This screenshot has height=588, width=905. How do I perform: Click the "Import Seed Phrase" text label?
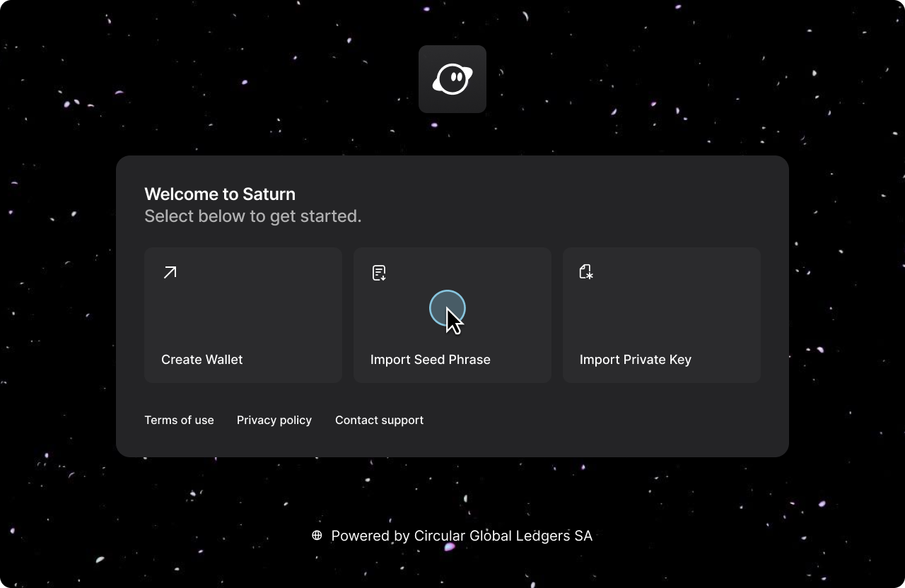click(430, 360)
